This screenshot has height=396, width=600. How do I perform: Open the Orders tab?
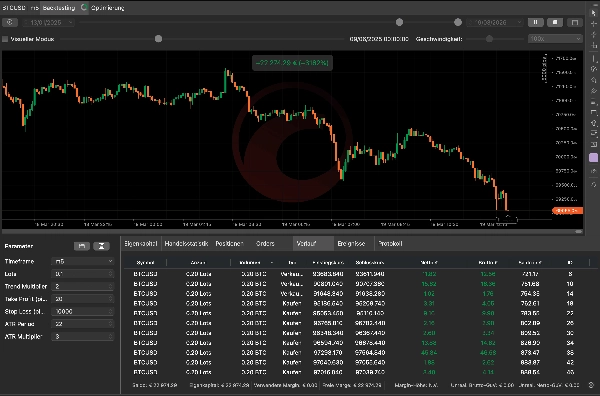tap(265, 243)
